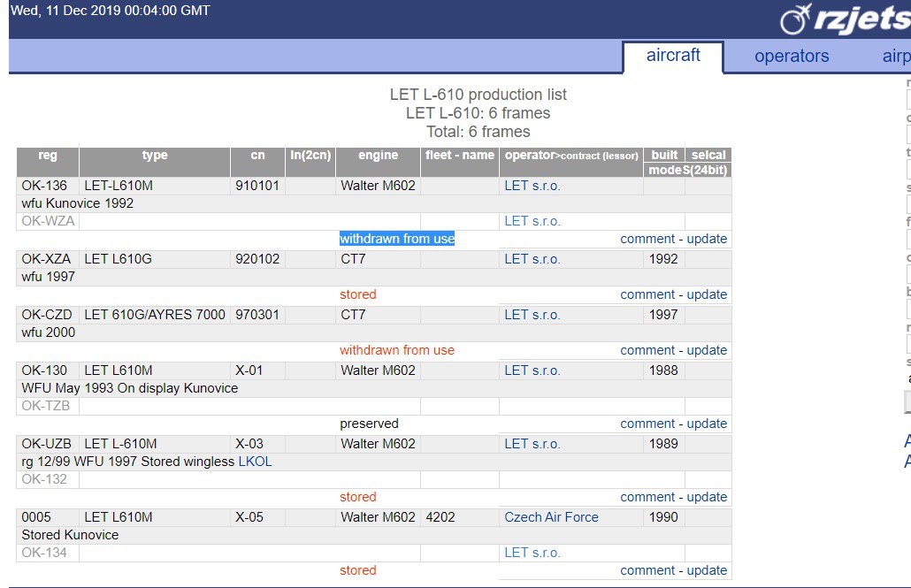Screen dimensions: 911x588
Task: Open LET s.r.o. link in OK-WZA row
Action: tap(532, 221)
